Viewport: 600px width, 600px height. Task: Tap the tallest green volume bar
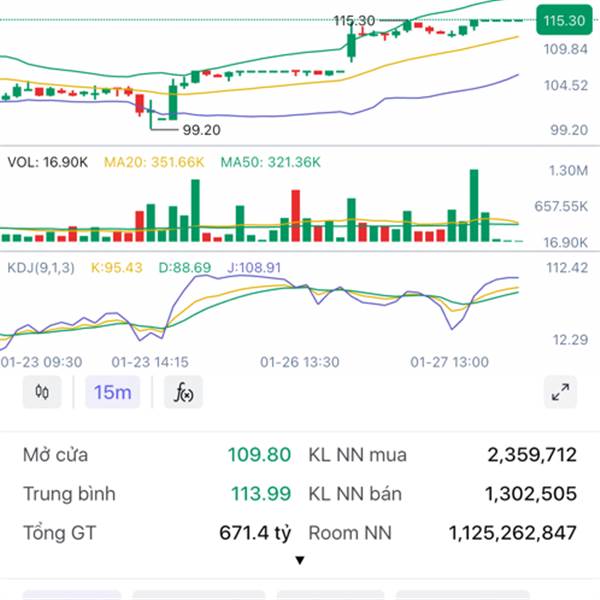tap(474, 205)
